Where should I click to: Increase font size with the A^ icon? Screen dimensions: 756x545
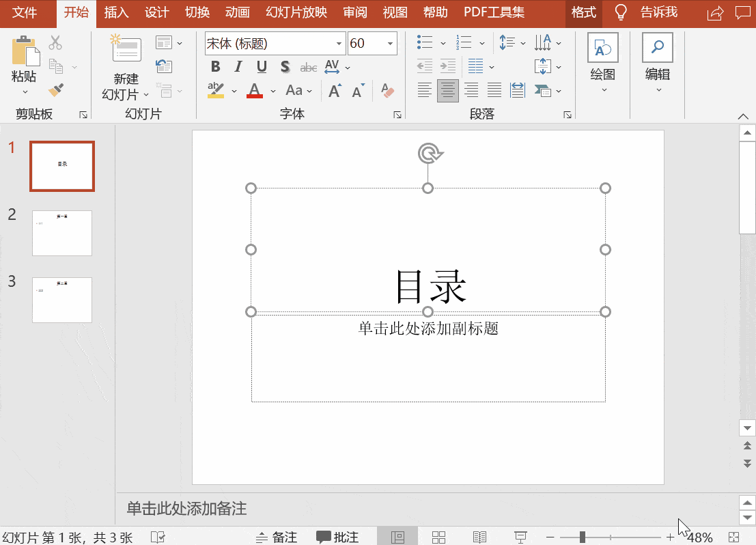pos(334,89)
